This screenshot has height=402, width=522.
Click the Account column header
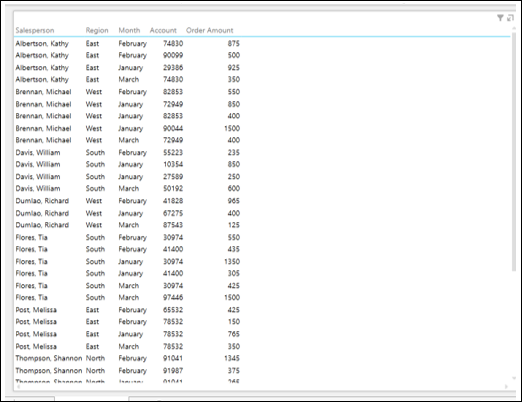(x=163, y=30)
